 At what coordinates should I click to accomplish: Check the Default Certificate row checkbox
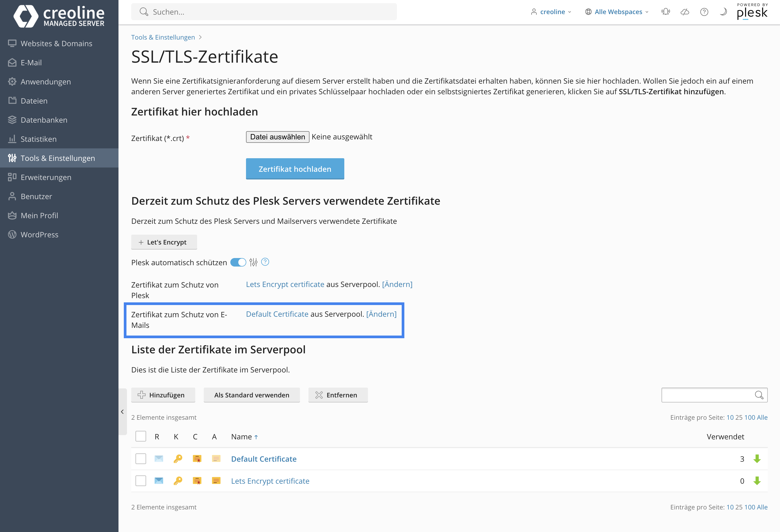[x=141, y=458]
